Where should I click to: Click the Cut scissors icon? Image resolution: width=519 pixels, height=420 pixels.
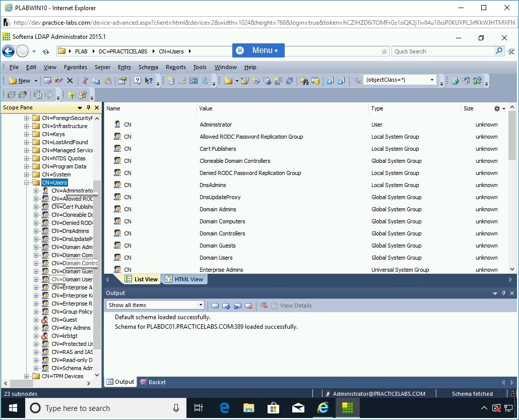coord(85,81)
